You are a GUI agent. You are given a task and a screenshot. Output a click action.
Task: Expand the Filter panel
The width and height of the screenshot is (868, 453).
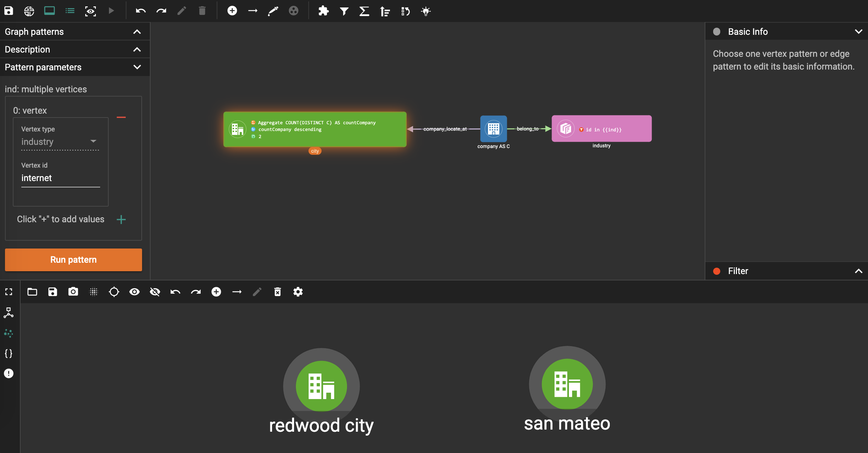pos(858,271)
